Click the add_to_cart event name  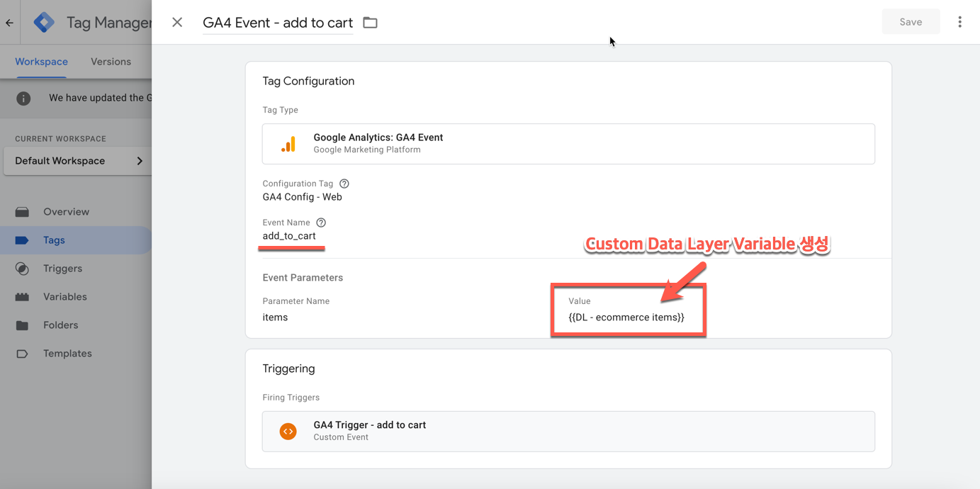(289, 236)
